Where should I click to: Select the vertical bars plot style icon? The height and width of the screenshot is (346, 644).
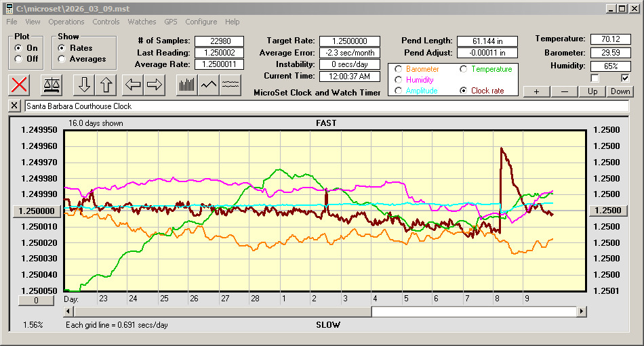[x=187, y=85]
